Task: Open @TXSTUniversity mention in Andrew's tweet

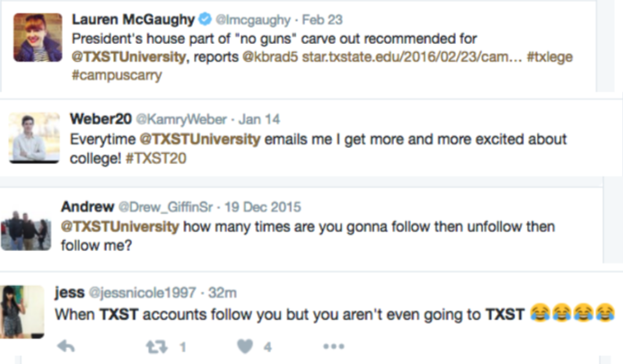Action: coord(120,227)
